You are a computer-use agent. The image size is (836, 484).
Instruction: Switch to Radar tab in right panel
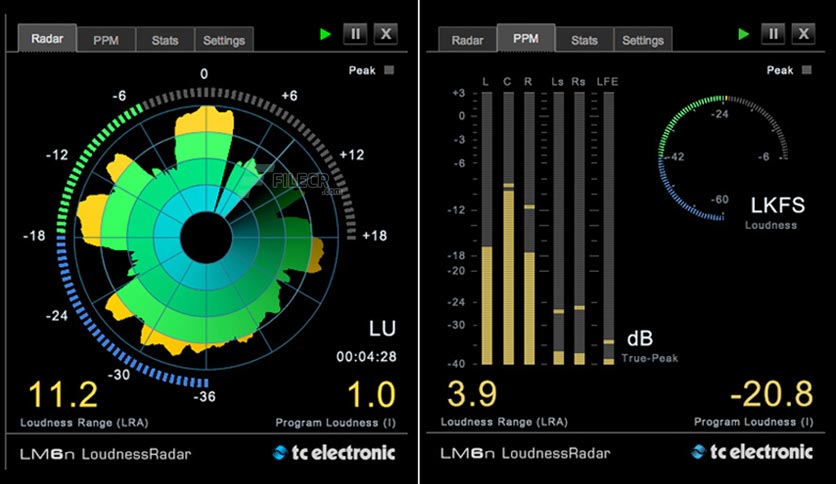467,40
